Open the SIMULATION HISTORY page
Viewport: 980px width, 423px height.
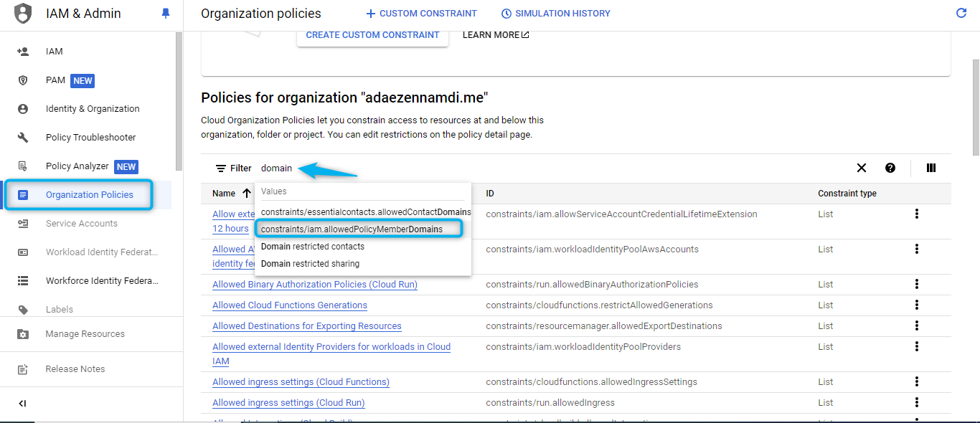(x=555, y=13)
